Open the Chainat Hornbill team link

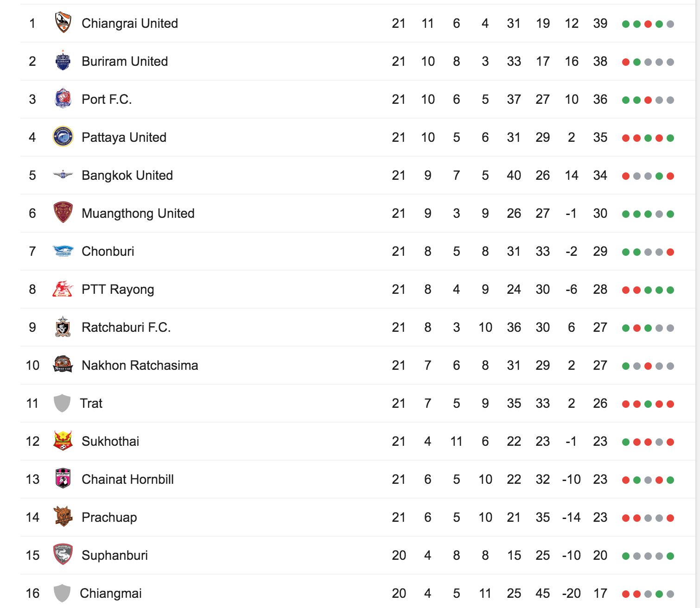point(127,479)
